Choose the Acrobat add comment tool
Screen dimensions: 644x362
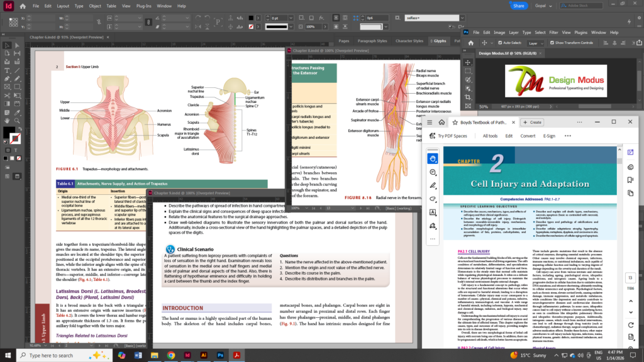(433, 172)
